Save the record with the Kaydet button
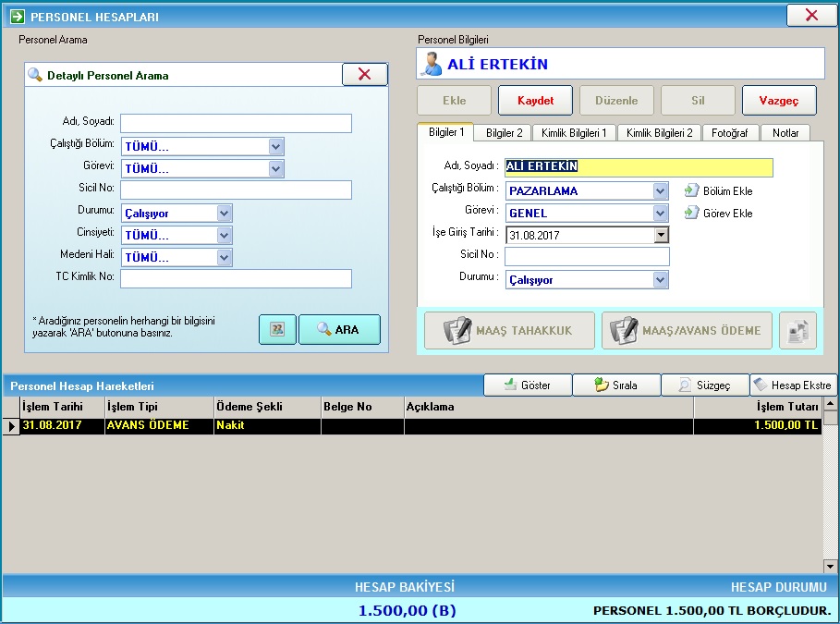840x624 pixels. 535,100
